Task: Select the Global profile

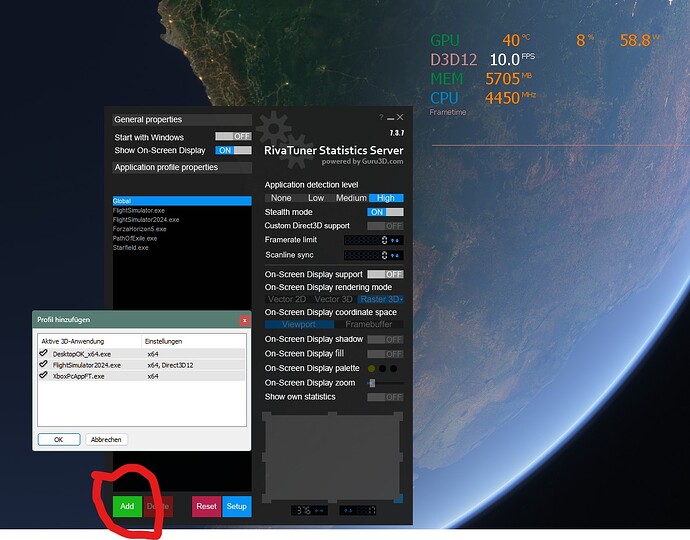Action: tap(182, 201)
